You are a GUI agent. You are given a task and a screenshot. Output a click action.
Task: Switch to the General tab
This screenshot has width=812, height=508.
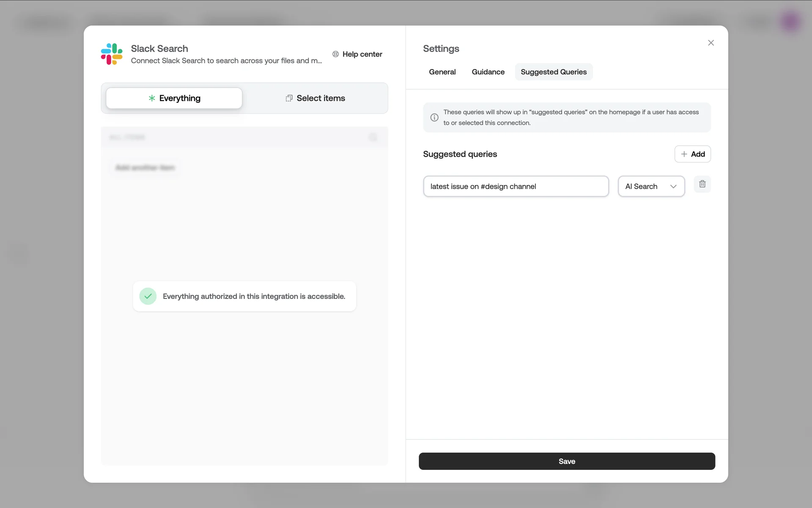[x=442, y=72]
